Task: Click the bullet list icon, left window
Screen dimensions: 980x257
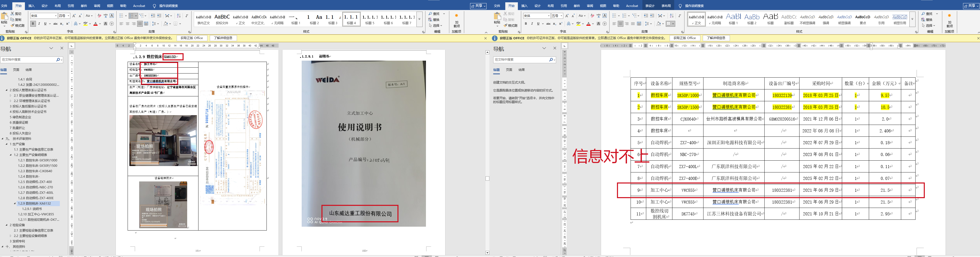Action: pyautogui.click(x=122, y=16)
